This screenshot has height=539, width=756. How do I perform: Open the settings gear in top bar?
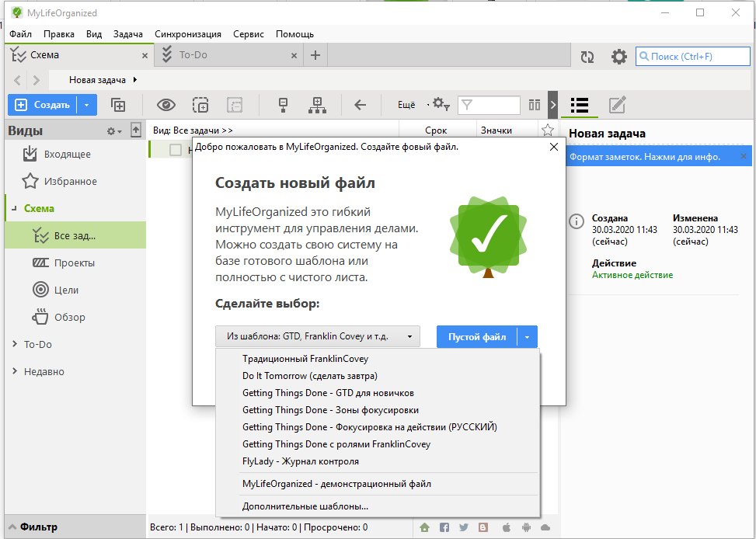coord(618,57)
